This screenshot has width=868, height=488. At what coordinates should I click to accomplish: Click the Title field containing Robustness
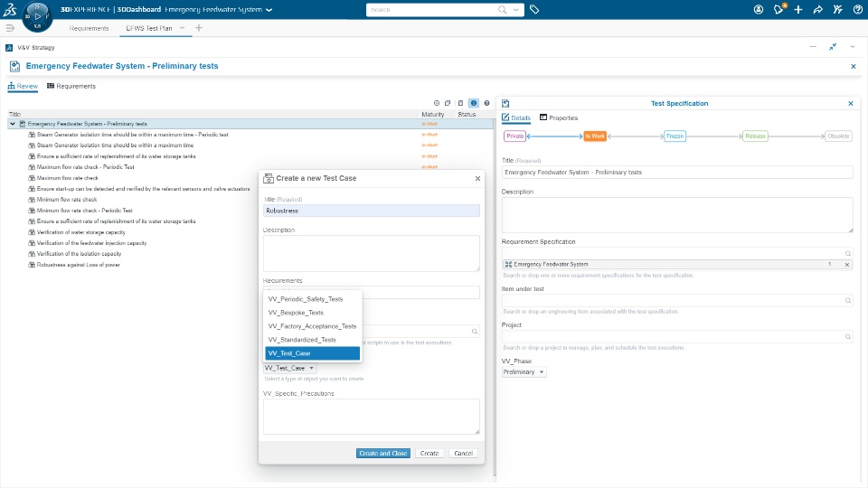[372, 211]
